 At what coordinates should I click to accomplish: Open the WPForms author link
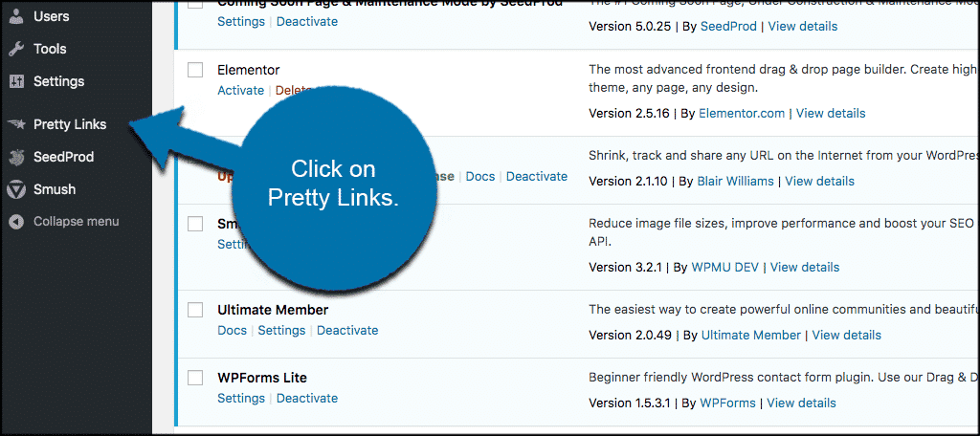(728, 403)
